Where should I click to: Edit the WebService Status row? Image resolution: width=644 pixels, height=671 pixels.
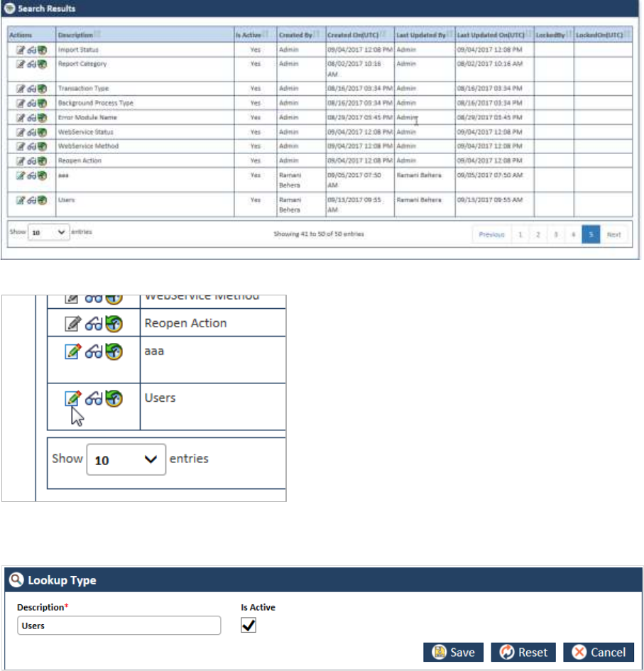point(20,132)
